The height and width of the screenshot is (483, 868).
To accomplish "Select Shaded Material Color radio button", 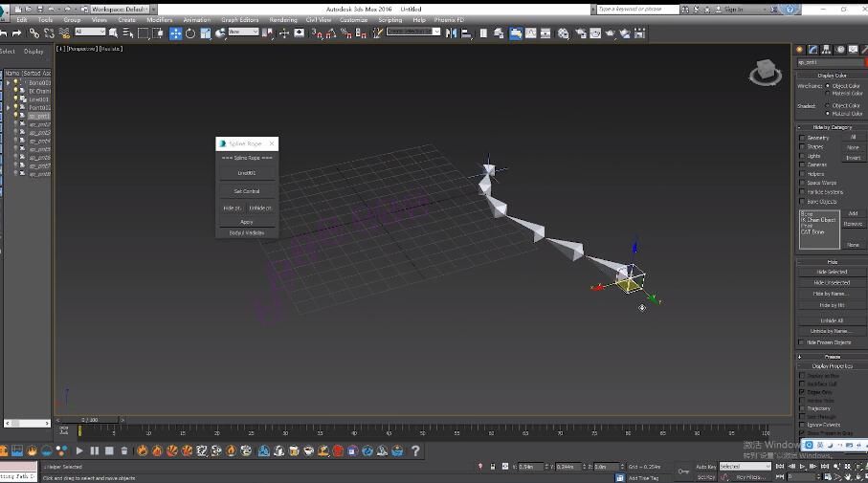I will [x=828, y=114].
